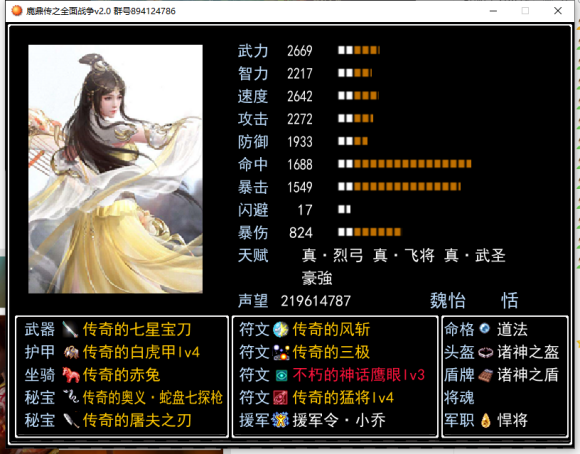Click the 神话鹰眼 rune icon
Viewport: 580px width, 454px height.
281,375
